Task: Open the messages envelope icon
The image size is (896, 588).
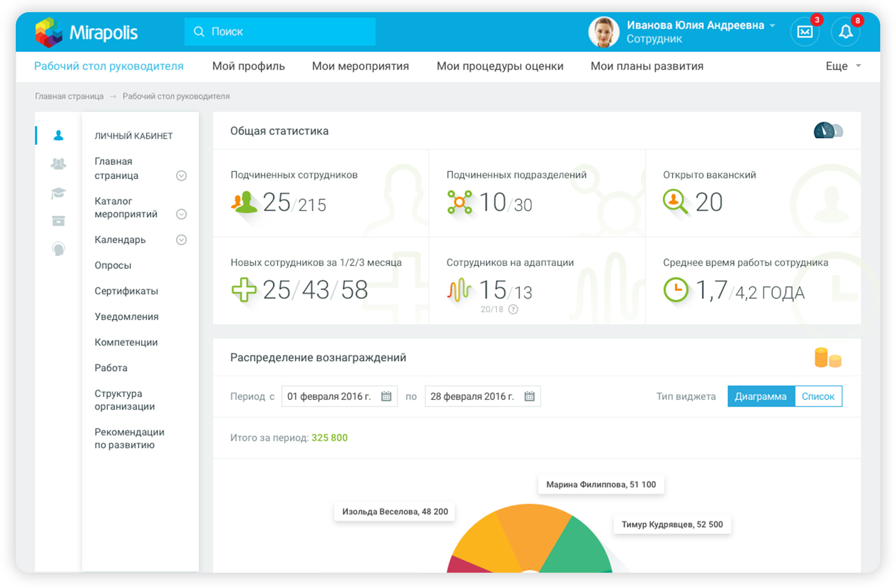Action: point(805,32)
